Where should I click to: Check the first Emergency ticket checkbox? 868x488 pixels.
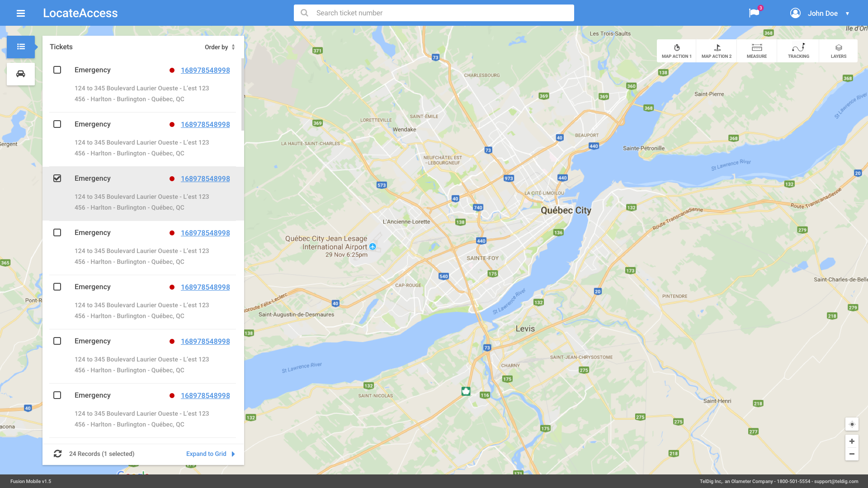point(57,70)
